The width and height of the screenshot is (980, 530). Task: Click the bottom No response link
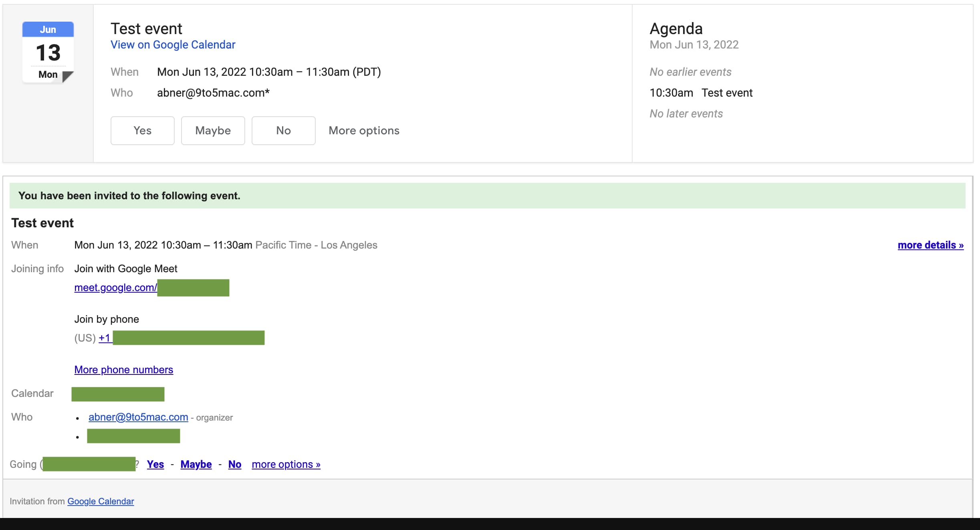[x=235, y=464]
